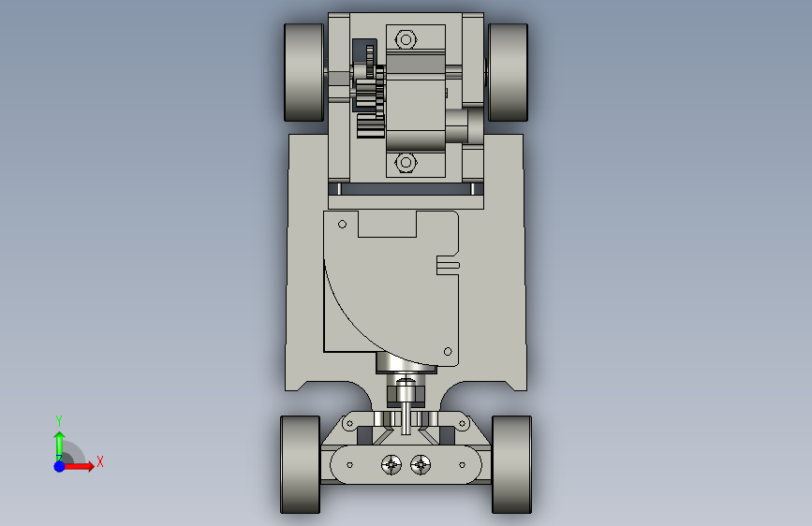Pick the left Phillips screw on the steering bracket
Image resolution: width=812 pixels, height=526 pixels.
coord(391,464)
